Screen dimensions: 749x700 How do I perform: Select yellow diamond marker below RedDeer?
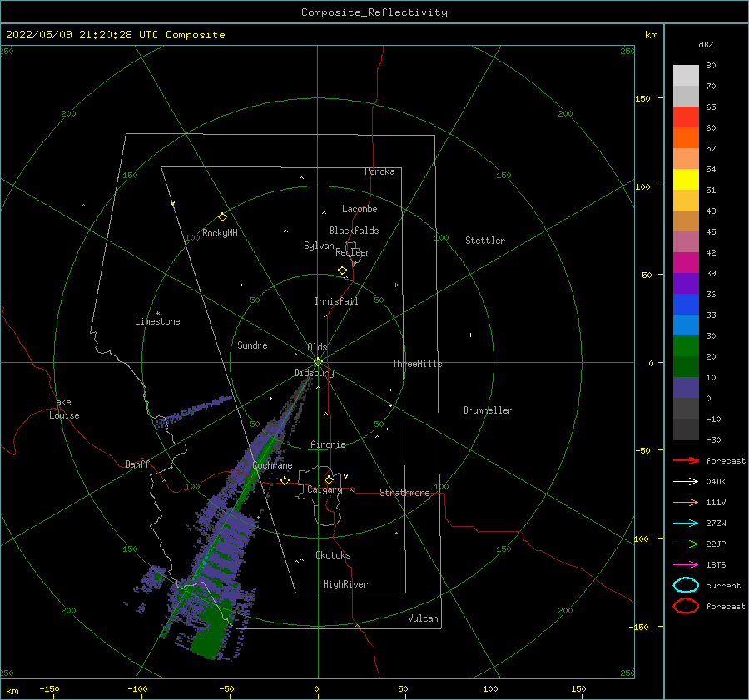342,271
